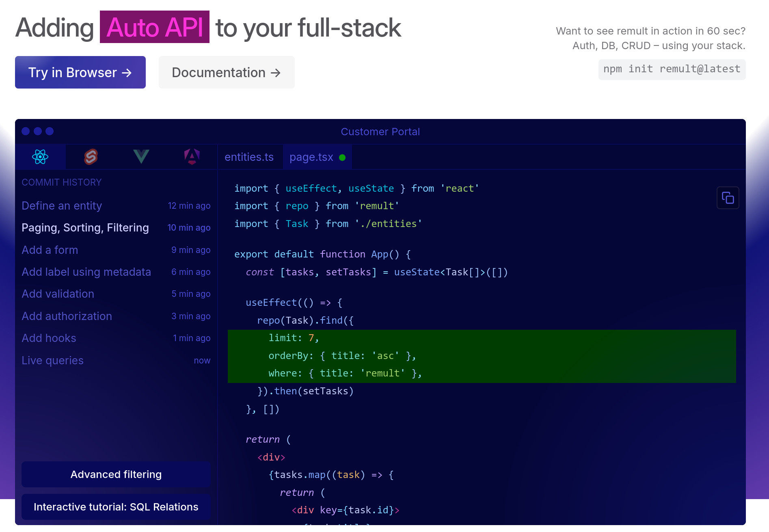Image resolution: width=769 pixels, height=532 pixels.
Task: Click the 'Auto API' highlighted heading text
Action: 155,27
